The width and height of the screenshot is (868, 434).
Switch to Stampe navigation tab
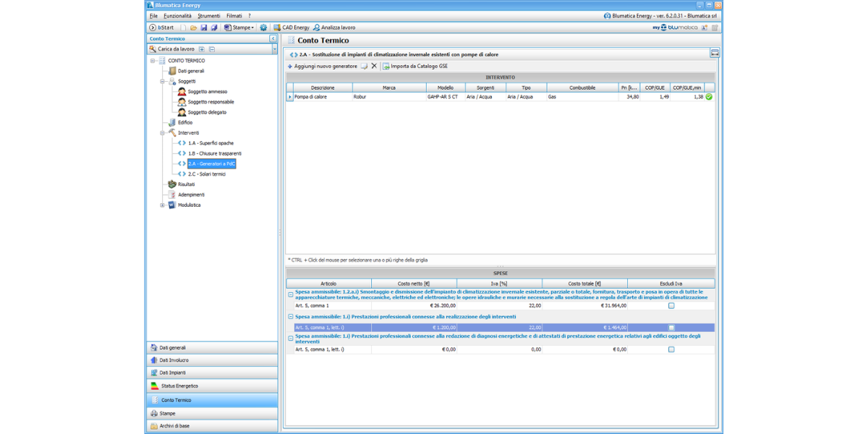(x=212, y=413)
